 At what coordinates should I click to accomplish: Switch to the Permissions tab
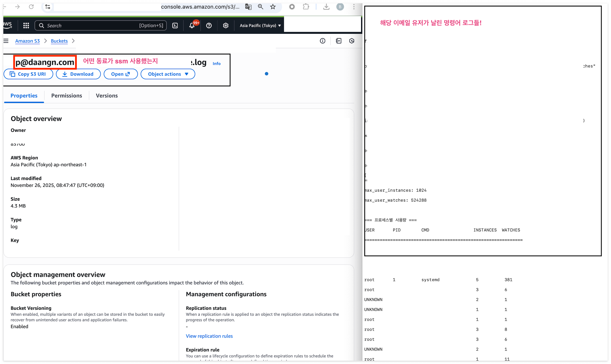[66, 96]
